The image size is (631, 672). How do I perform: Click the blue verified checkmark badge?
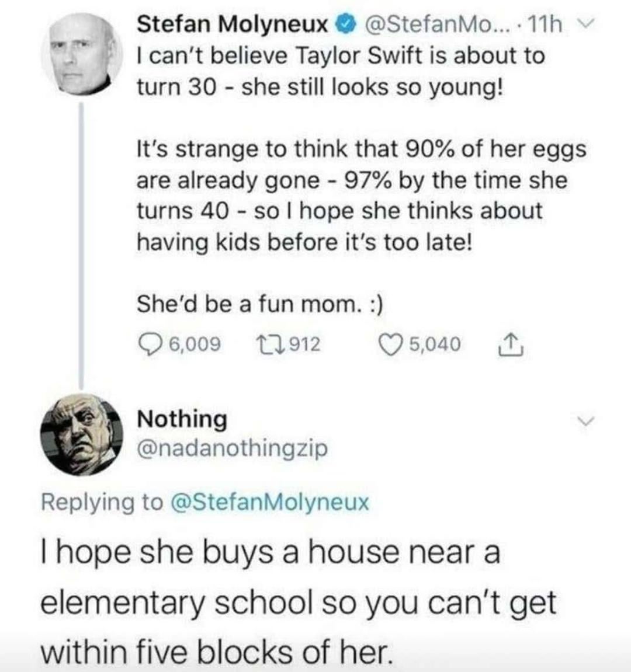(347, 25)
